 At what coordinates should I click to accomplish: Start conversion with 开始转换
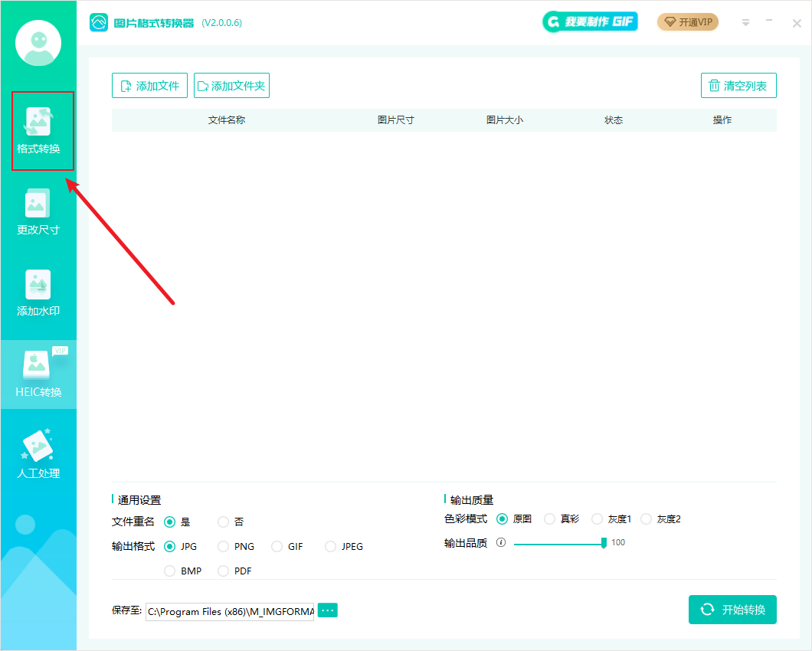pyautogui.click(x=732, y=610)
